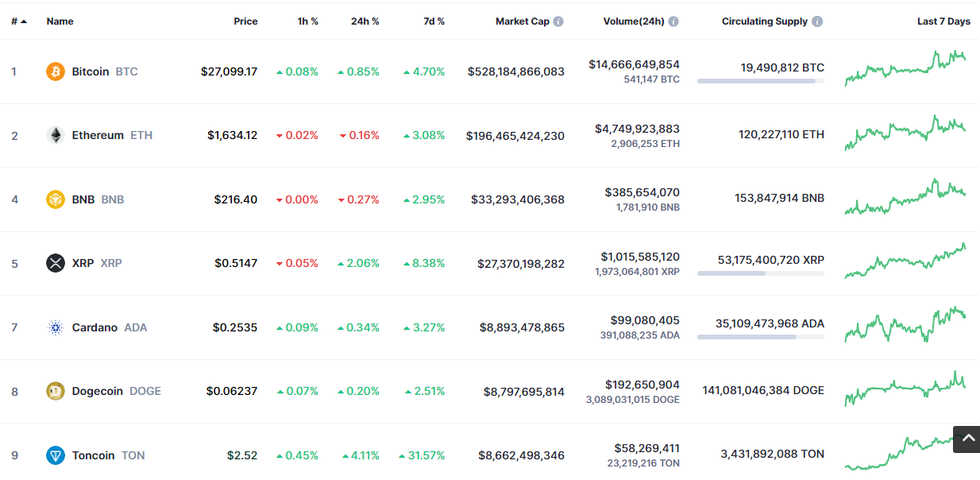Click Last 7 Days column header
Screen dimensions: 980x480
(943, 21)
